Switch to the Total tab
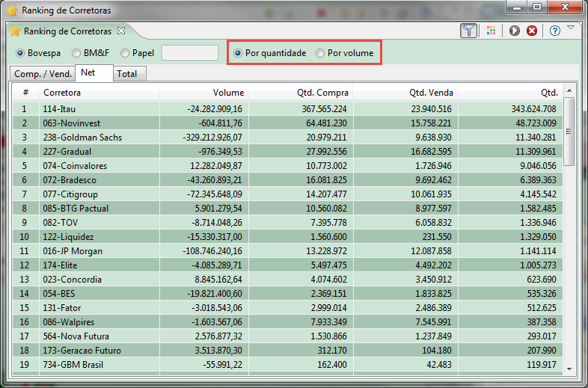The width and height of the screenshot is (588, 388). point(129,74)
